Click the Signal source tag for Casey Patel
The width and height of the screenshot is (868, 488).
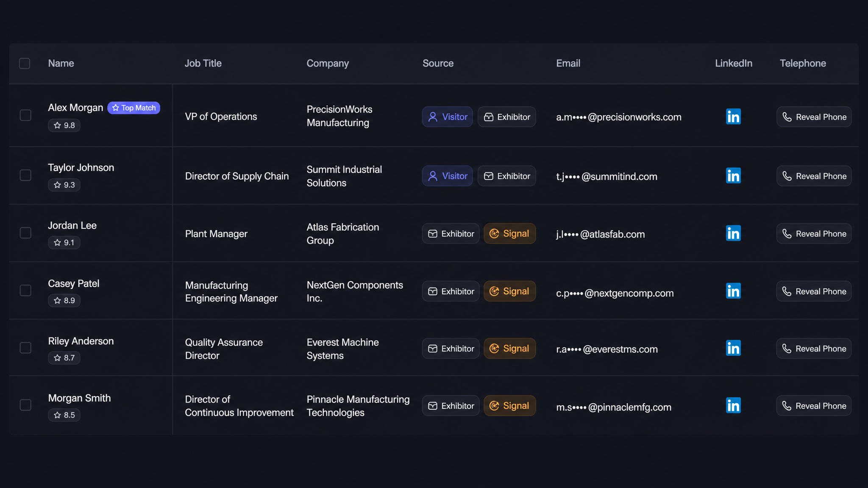pyautogui.click(x=509, y=291)
